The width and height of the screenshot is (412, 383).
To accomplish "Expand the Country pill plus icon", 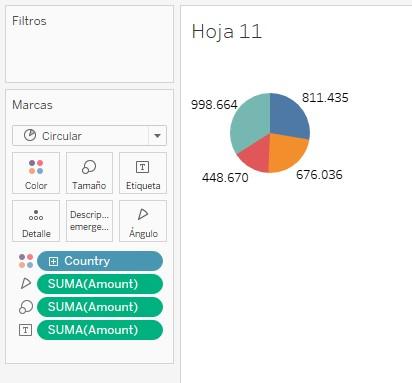I will [x=53, y=261].
